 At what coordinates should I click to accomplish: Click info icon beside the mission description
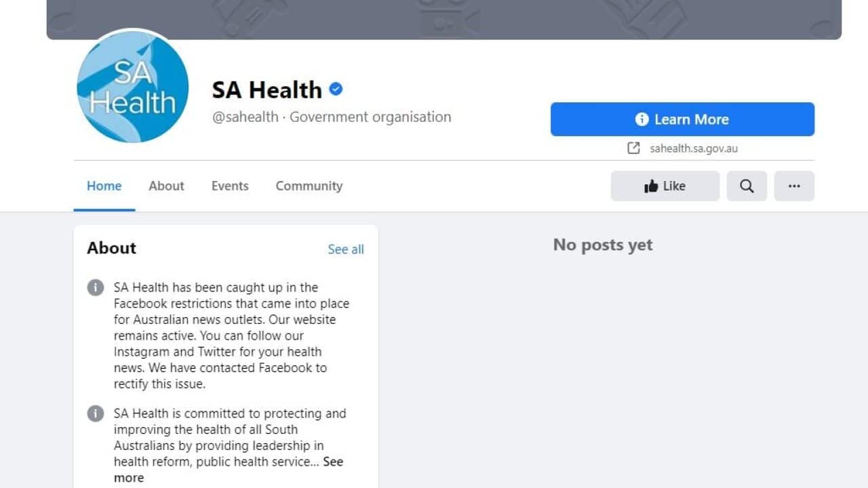tap(96, 413)
